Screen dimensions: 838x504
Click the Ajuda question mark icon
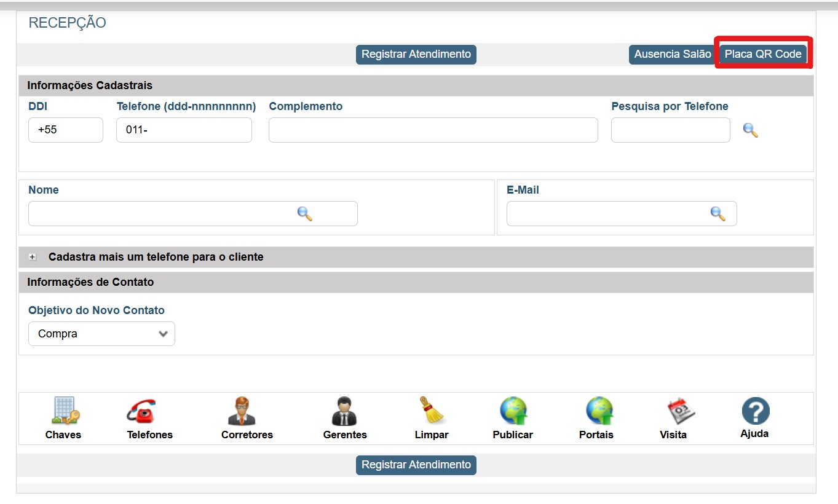755,411
